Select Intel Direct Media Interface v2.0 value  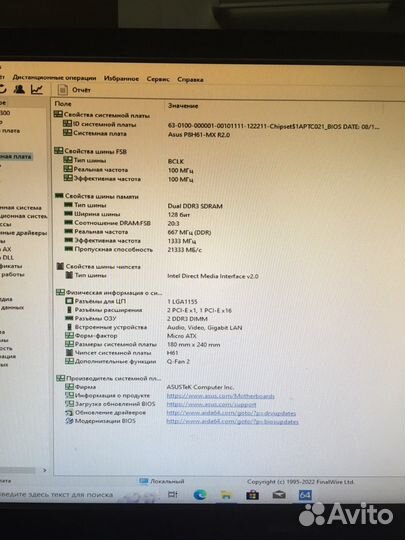(213, 276)
